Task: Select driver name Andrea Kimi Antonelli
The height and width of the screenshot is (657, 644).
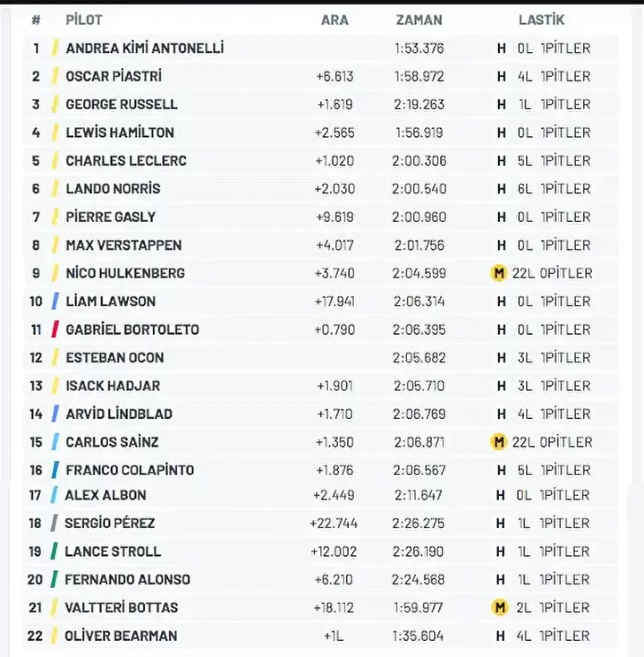Action: click(145, 48)
